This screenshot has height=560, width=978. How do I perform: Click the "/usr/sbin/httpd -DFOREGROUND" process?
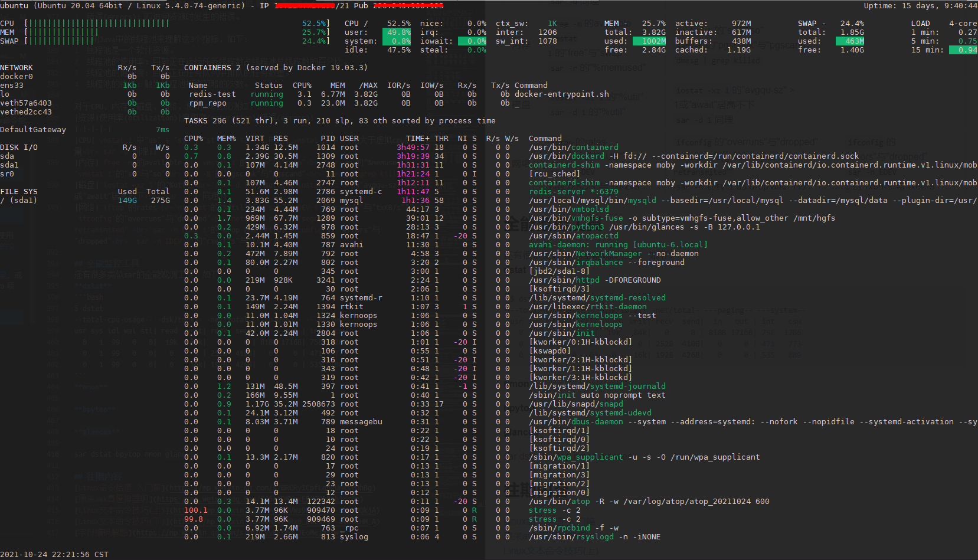[595, 280]
